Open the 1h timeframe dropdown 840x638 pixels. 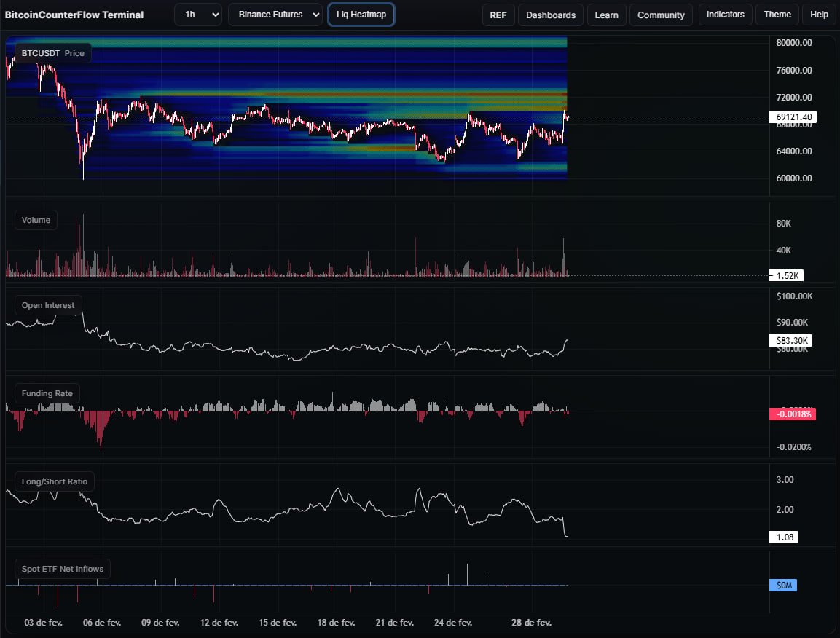(x=197, y=14)
